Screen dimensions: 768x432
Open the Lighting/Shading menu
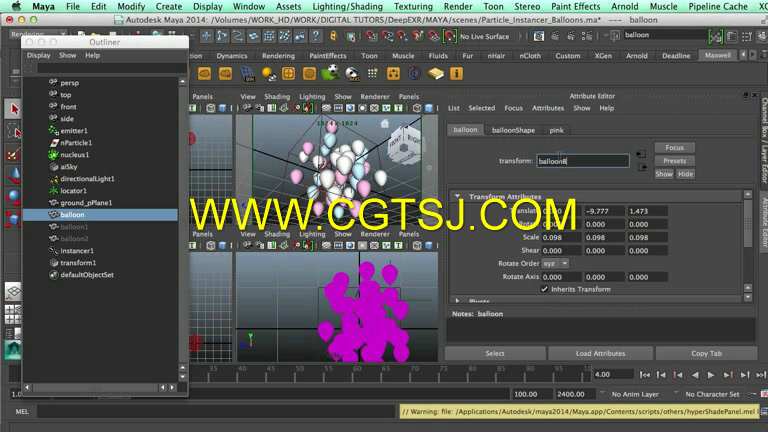coord(347,7)
